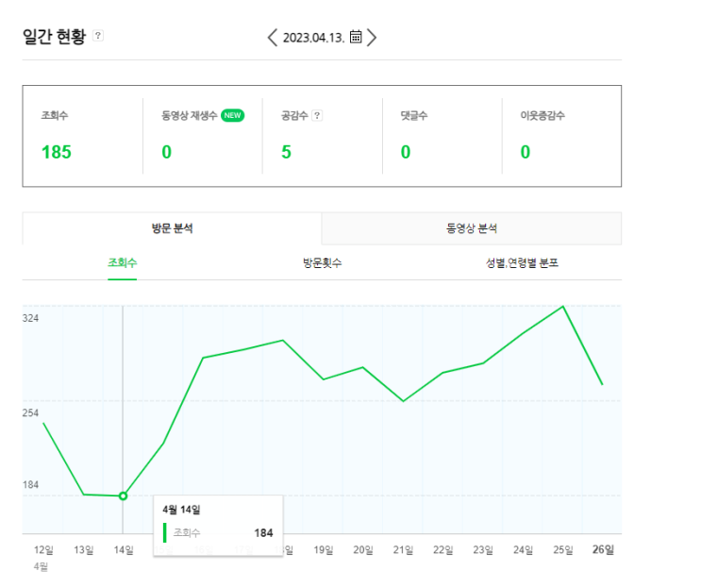Click the 조회수 value 185
Screen dimensions: 701x588
click(57, 152)
